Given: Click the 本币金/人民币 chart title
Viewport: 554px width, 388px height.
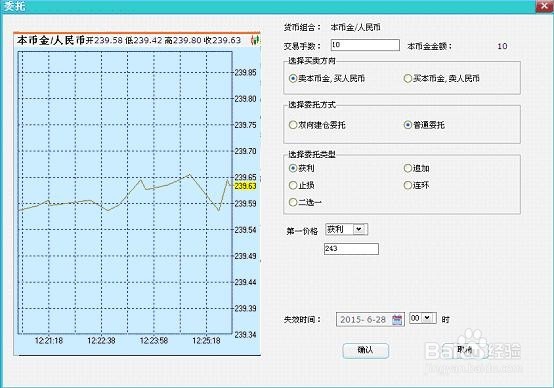Looking at the screenshot, I should (x=51, y=40).
